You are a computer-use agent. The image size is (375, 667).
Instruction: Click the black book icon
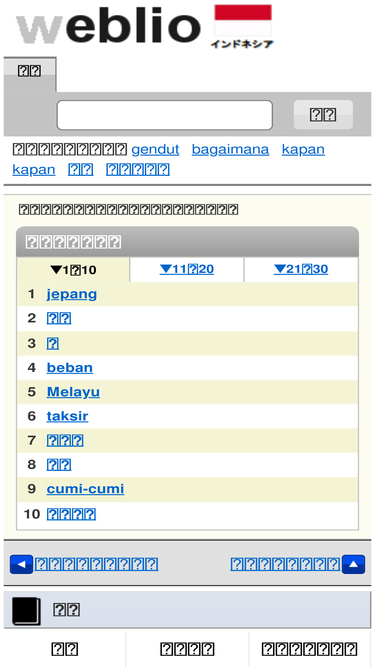click(x=26, y=611)
